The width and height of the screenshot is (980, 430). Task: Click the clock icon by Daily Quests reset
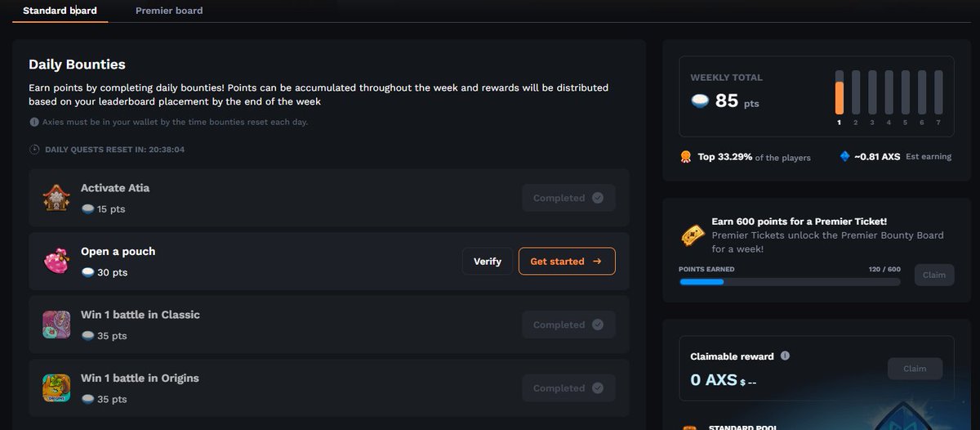(34, 150)
